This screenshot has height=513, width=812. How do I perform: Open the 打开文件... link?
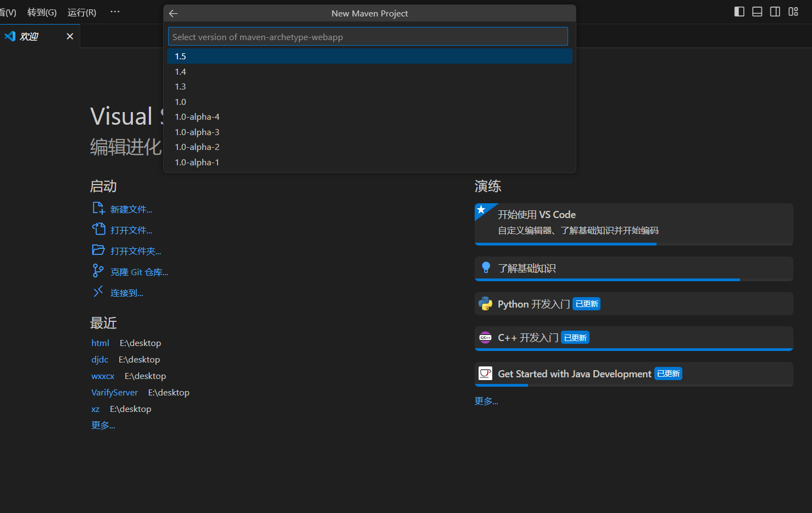click(x=131, y=230)
